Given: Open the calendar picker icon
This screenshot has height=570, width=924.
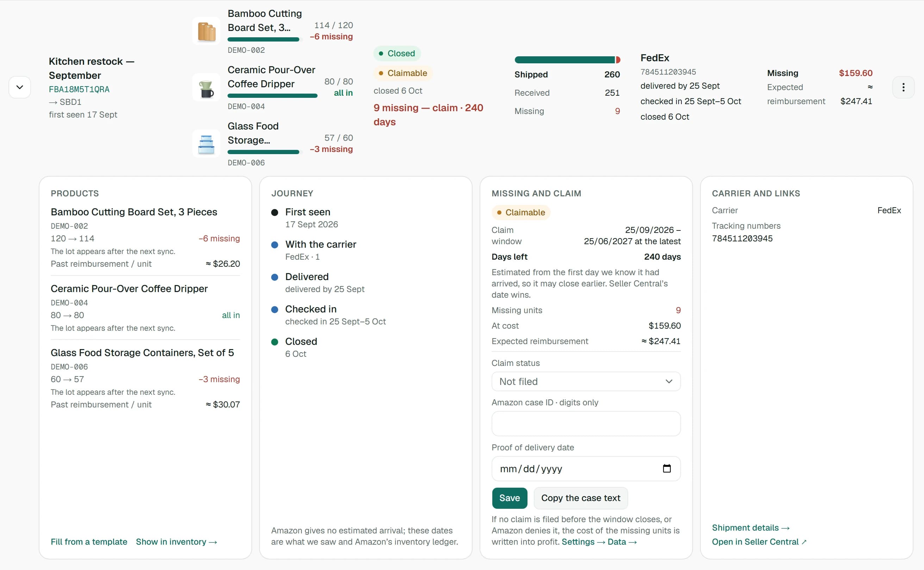Looking at the screenshot, I should tap(667, 468).
